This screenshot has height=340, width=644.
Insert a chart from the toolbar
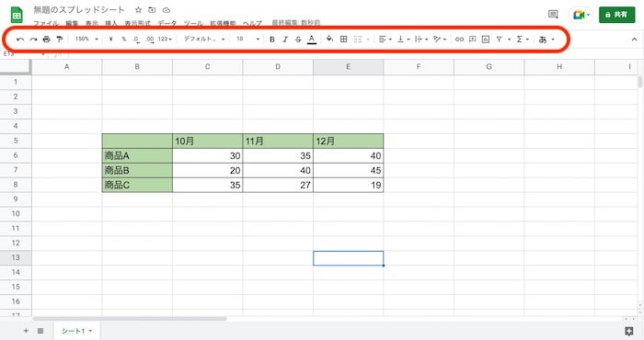(x=486, y=40)
